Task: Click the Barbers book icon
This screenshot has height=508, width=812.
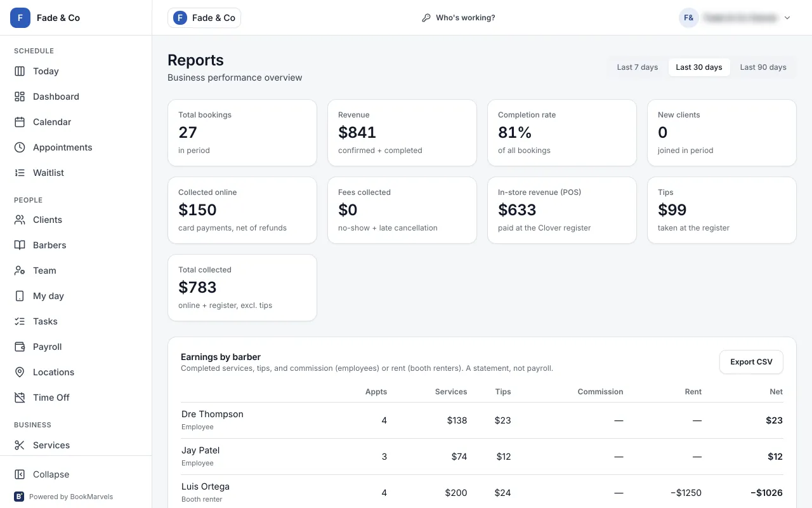Action: [20, 245]
